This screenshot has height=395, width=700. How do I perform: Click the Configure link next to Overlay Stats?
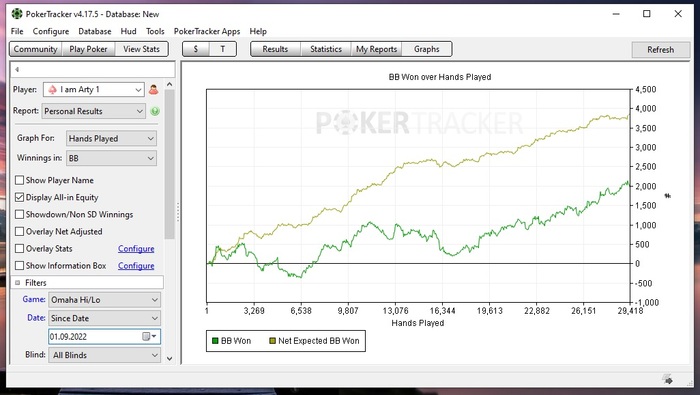point(136,249)
